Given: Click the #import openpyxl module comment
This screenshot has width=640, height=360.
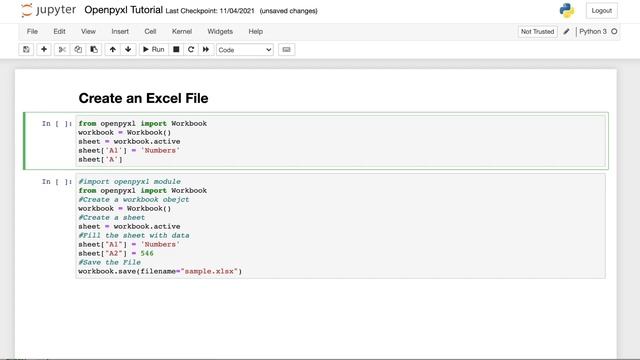Looking at the screenshot, I should click(x=129, y=182).
